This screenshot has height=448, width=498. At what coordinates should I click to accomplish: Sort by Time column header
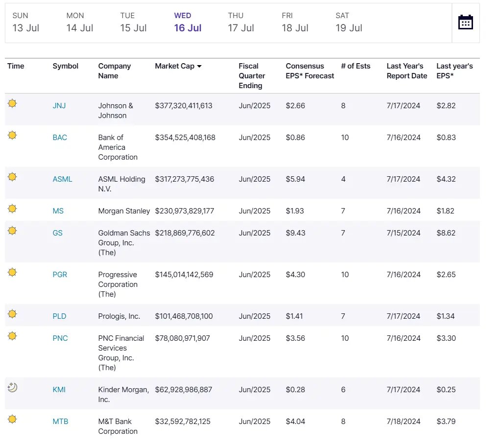click(16, 66)
